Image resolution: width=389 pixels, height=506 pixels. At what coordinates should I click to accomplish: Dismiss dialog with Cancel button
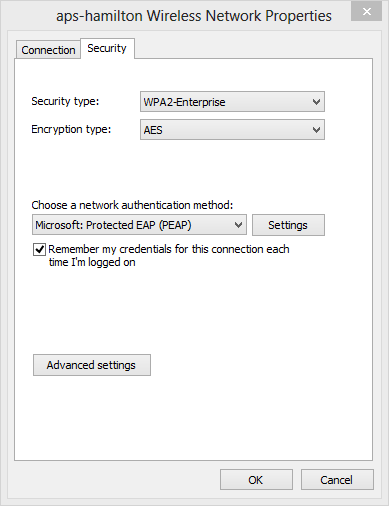[337, 480]
